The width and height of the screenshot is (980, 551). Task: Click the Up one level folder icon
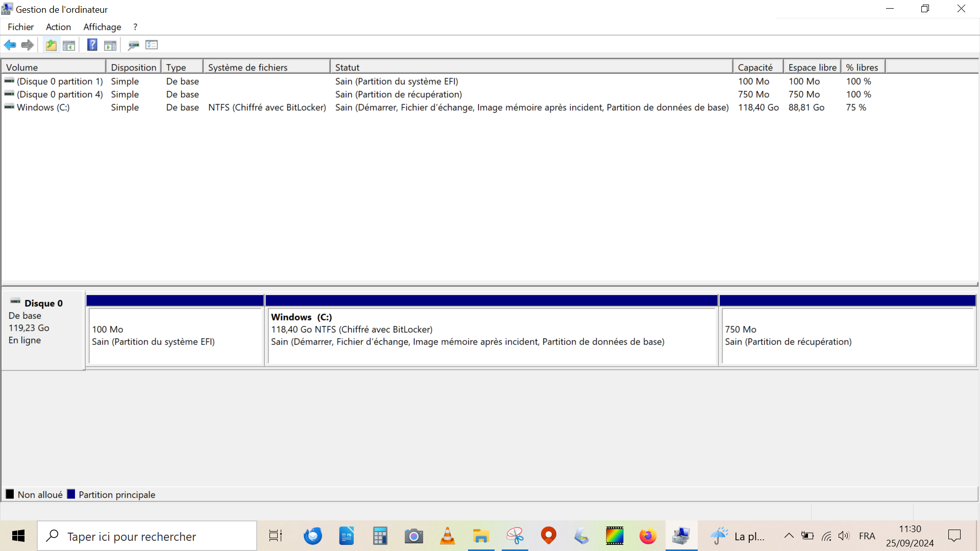click(x=51, y=45)
